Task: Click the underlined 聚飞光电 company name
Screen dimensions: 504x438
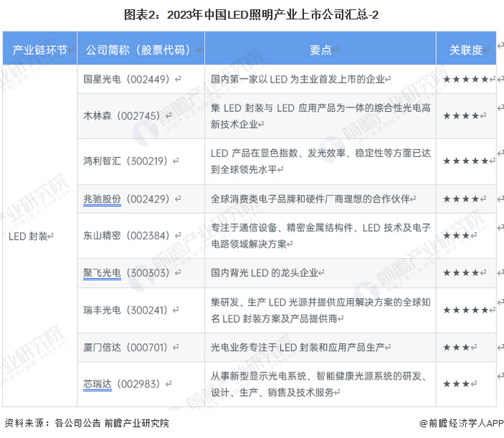Action: 102,273
